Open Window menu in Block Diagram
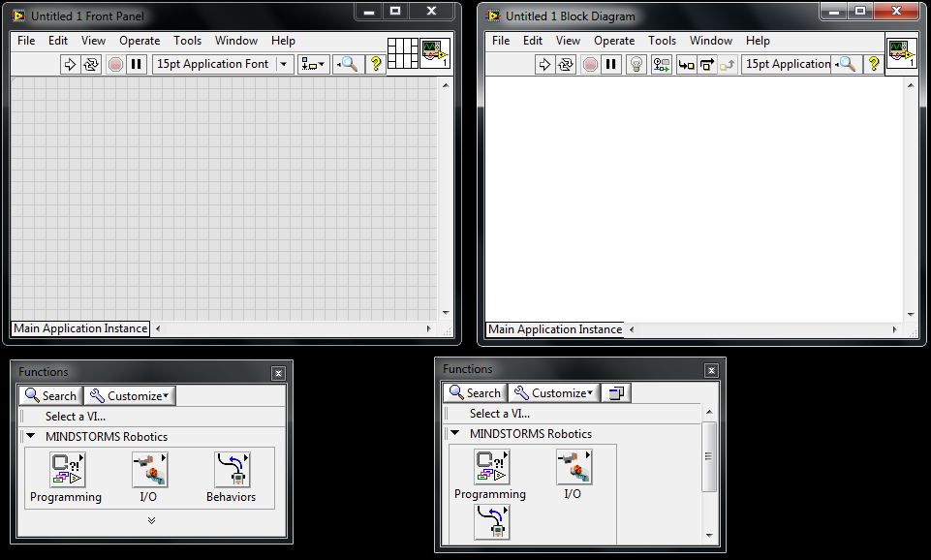This screenshot has width=931, height=560. click(711, 41)
